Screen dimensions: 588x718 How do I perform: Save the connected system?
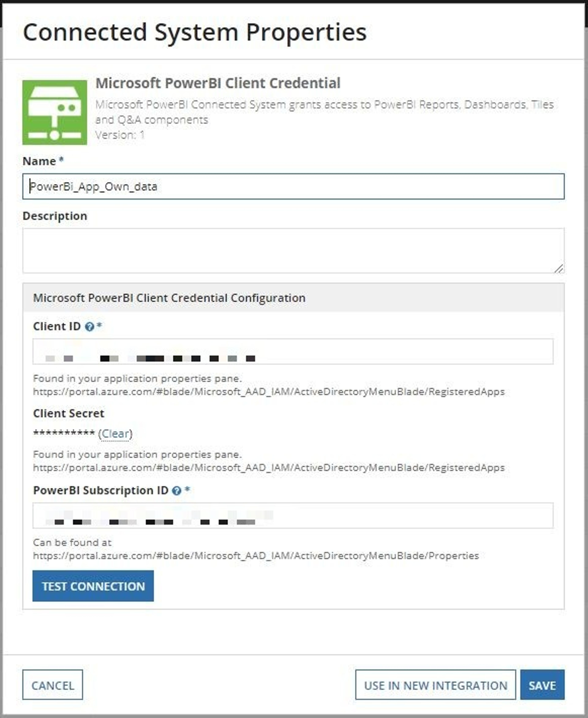pos(542,684)
